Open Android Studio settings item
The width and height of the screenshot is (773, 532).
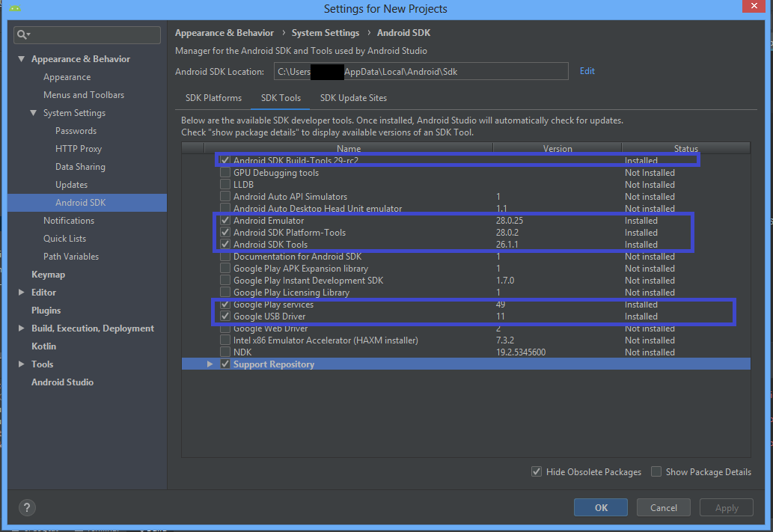point(63,382)
